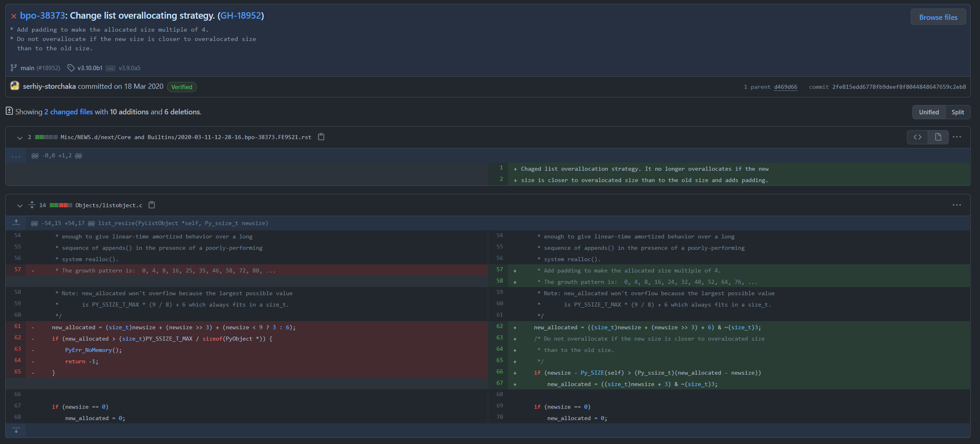Expand hidden tags ellipsis after v3.10.0b1

[x=110, y=68]
